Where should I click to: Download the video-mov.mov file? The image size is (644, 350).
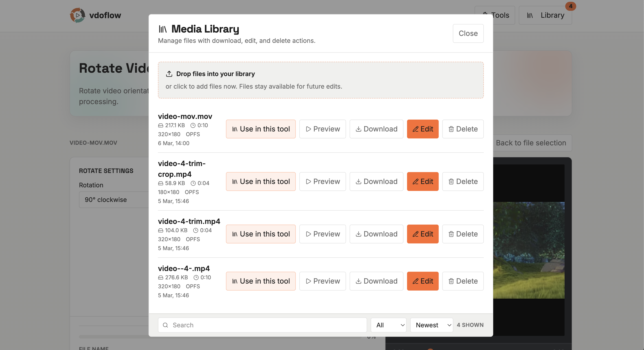(376, 129)
